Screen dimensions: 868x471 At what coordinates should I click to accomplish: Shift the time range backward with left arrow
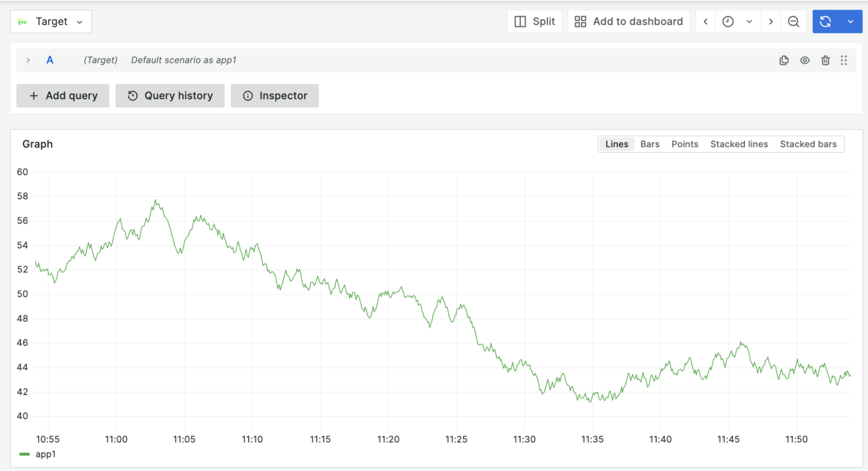tap(705, 21)
